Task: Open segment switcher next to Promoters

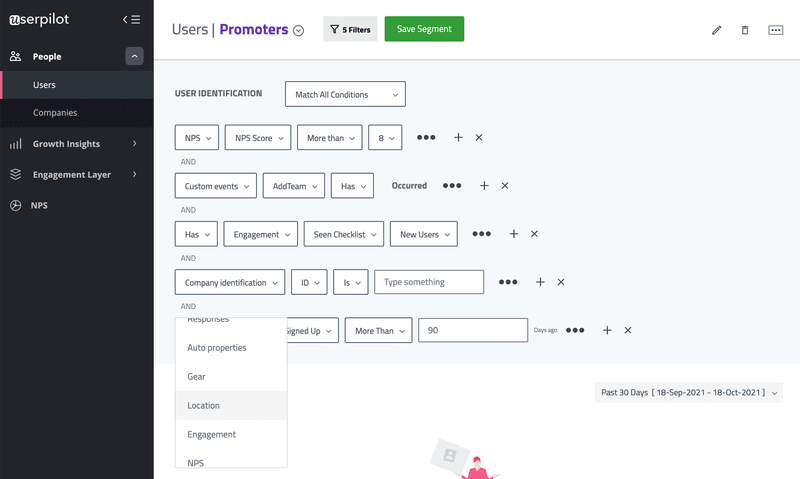Action: [298, 31]
